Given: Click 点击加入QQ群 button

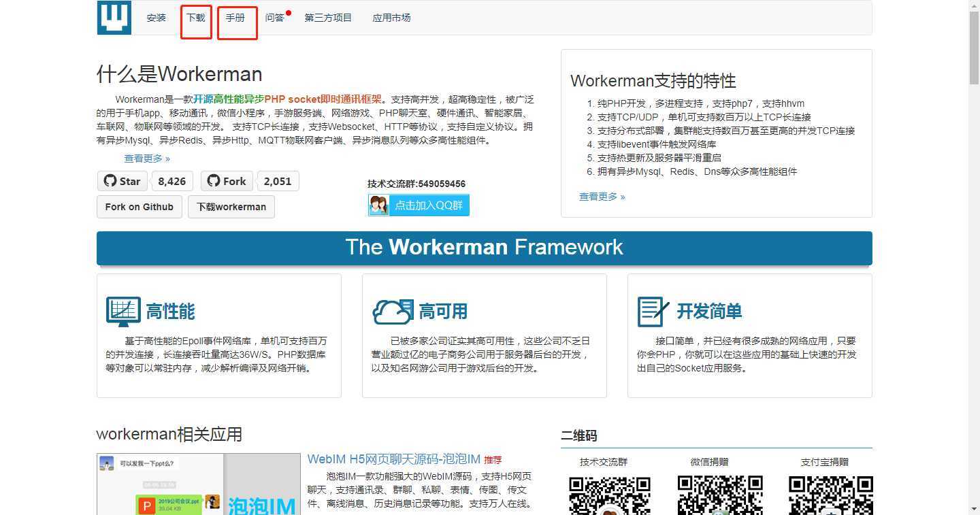Looking at the screenshot, I should (x=419, y=205).
